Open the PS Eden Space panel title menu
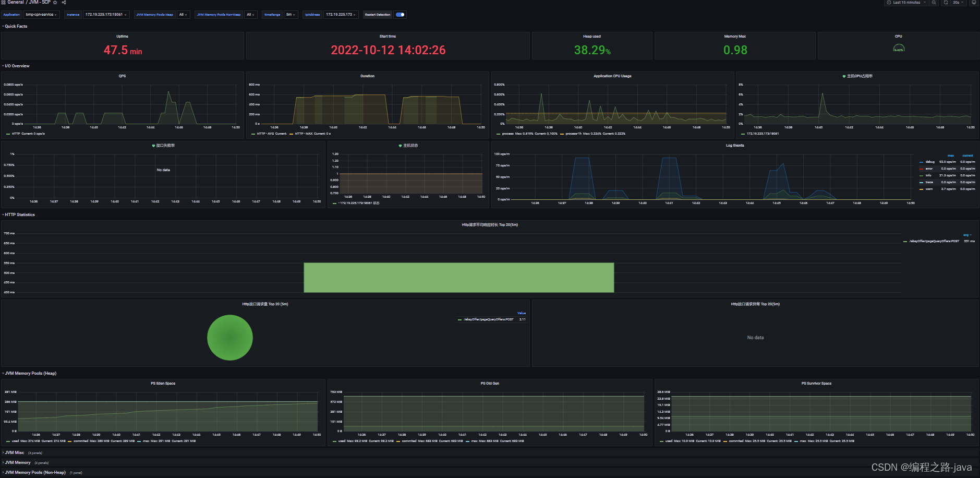Screen dimensions: 980x478 click(x=163, y=384)
